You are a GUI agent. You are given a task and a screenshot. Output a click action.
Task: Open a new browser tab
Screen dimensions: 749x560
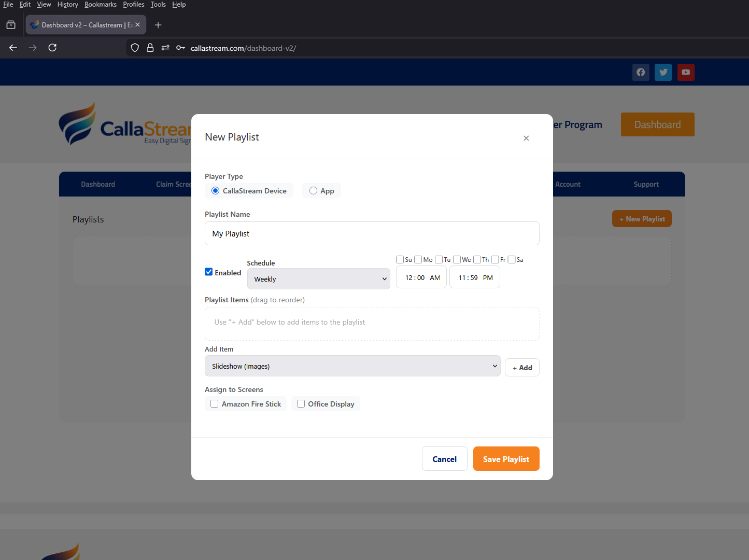[x=158, y=24]
